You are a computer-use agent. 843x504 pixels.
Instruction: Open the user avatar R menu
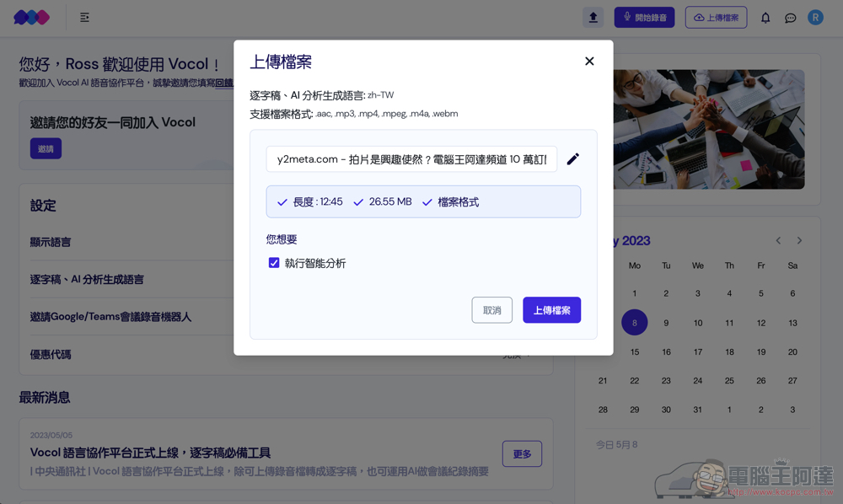click(x=815, y=18)
